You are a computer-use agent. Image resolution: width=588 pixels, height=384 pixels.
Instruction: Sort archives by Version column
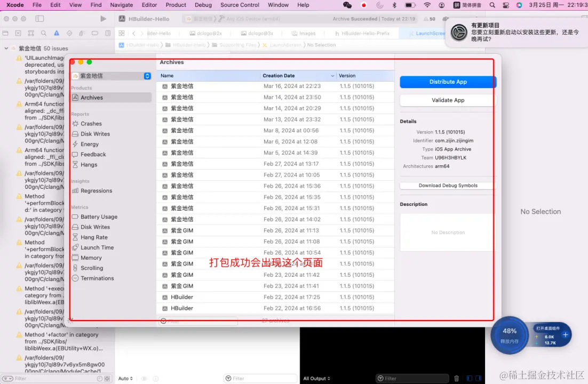(365, 76)
